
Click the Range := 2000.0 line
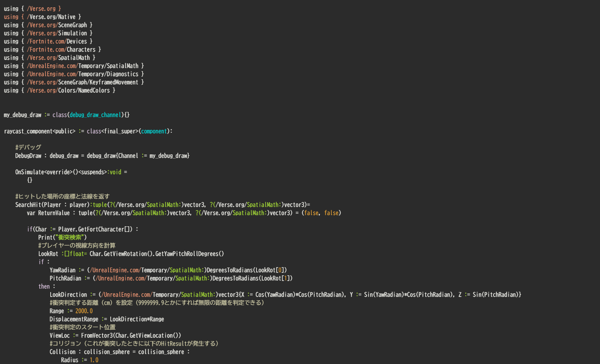click(71, 311)
